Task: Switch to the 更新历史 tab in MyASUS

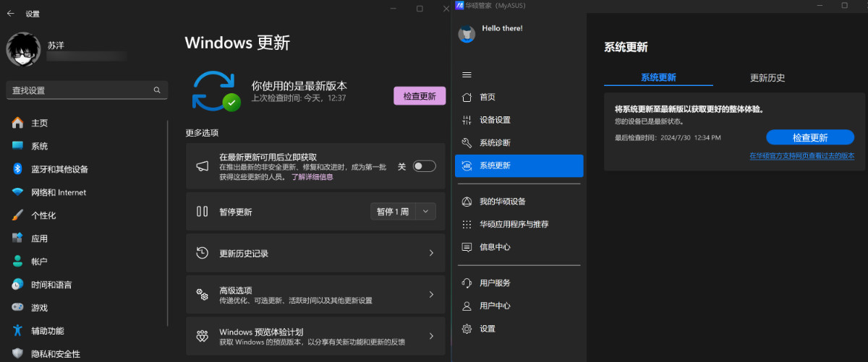Action: [x=767, y=77]
